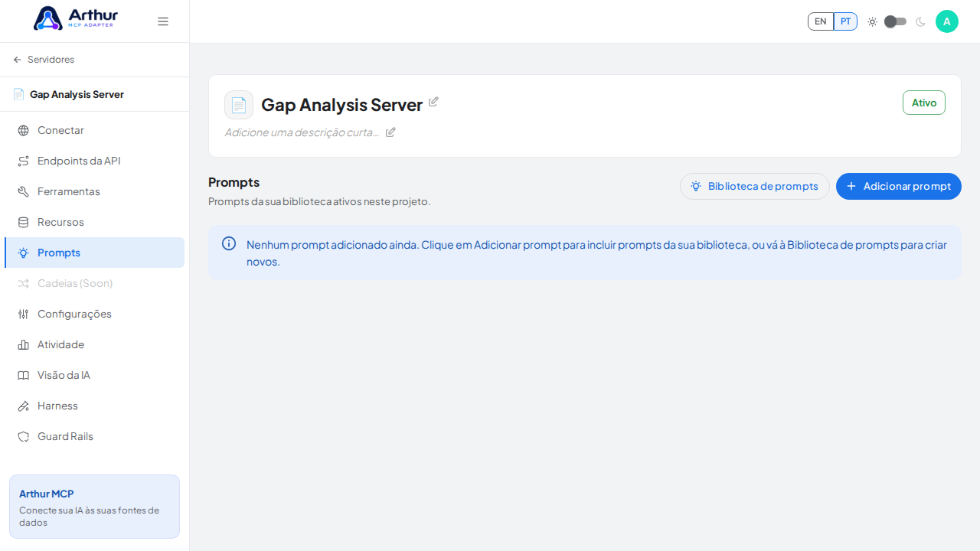
Task: Click the info icon in the empty prompts notice
Action: 229,243
